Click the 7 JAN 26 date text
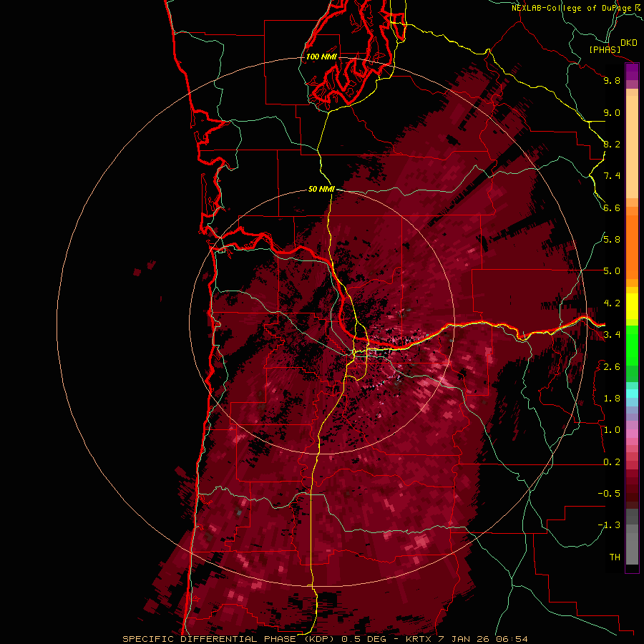Image resolution: width=644 pixels, height=644 pixels. 465,639
